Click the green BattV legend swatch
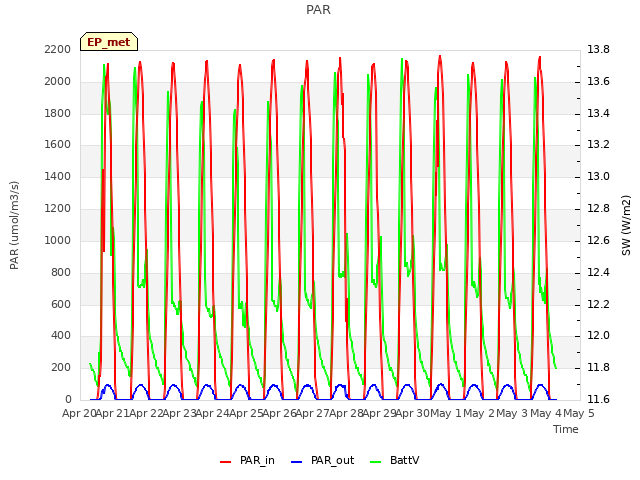 point(375,462)
